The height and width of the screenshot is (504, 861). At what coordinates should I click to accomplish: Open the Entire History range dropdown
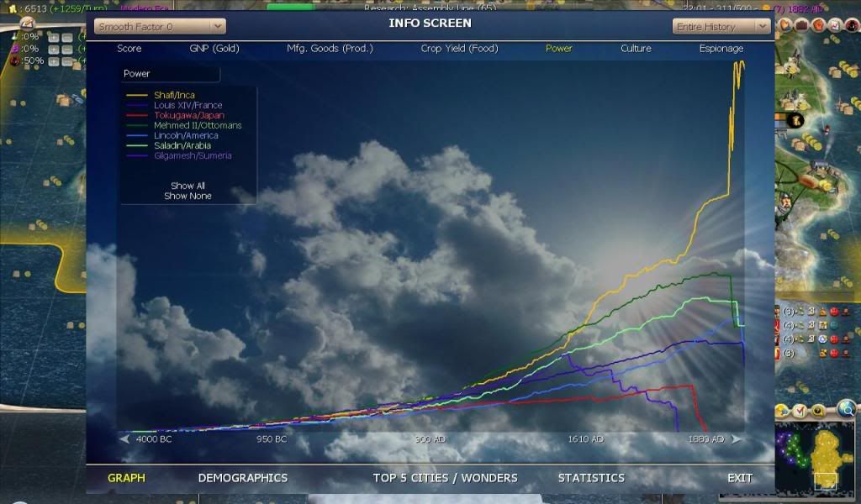721,26
